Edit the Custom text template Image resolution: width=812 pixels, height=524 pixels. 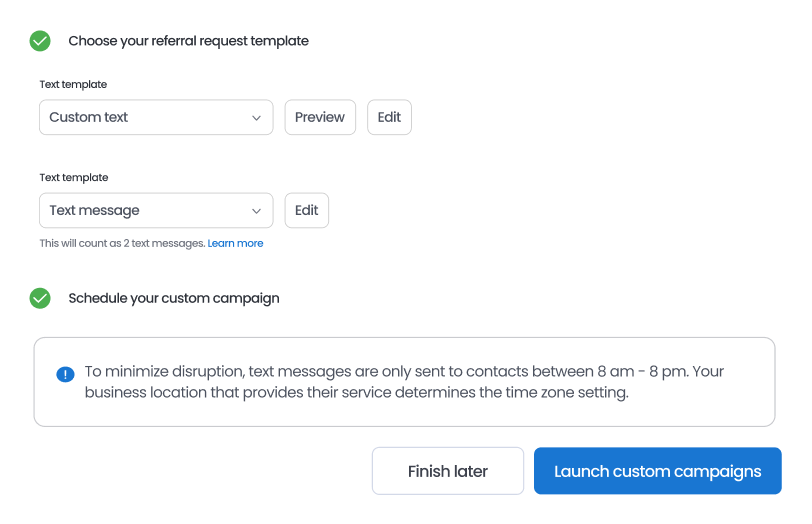coord(389,117)
